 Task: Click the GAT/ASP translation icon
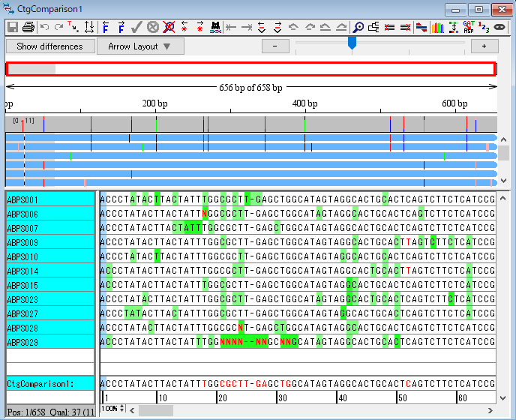(468, 27)
